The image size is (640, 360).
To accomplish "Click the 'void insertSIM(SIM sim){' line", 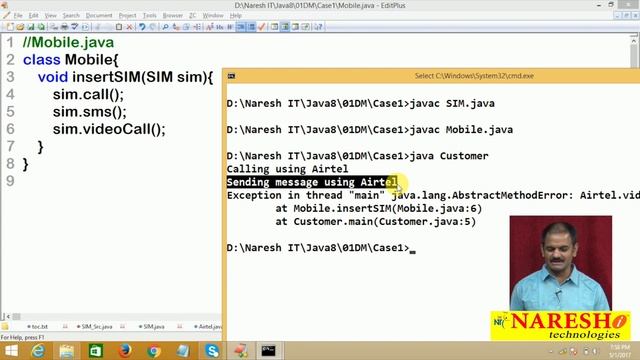I will click(x=125, y=77).
